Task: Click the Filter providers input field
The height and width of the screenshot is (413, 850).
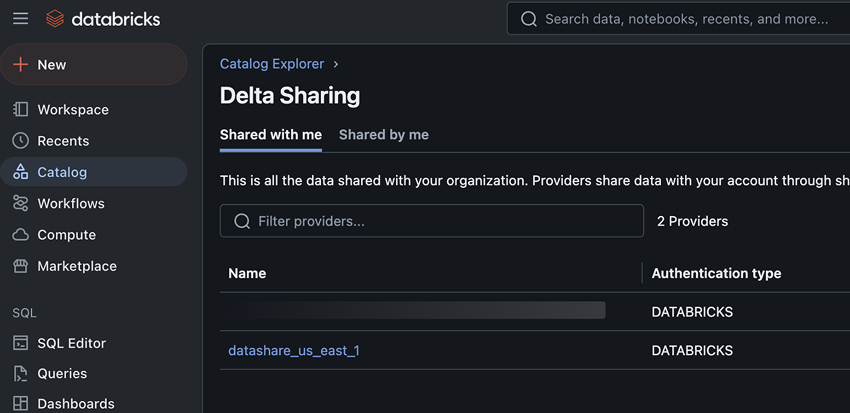Action: click(432, 221)
